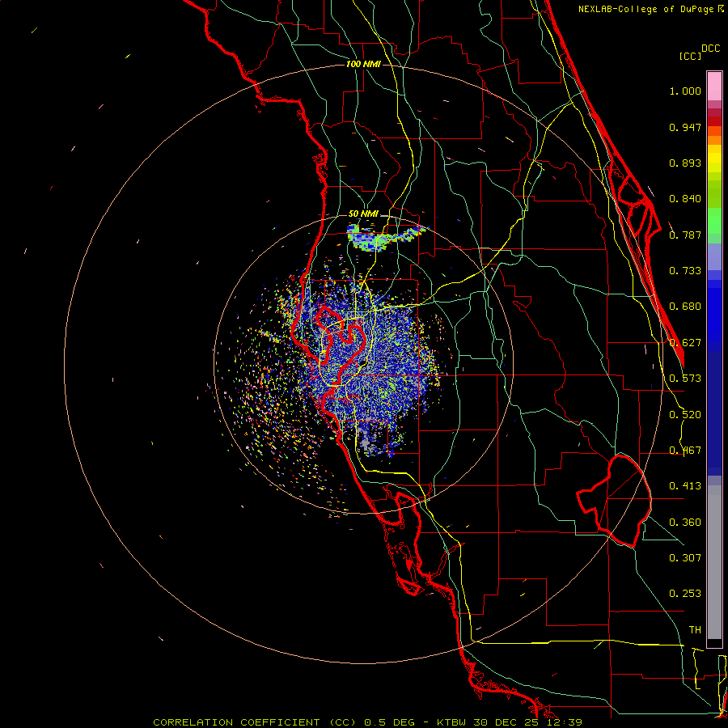Select the 0.253 scale value
This screenshot has height=728, width=728.
click(x=685, y=594)
